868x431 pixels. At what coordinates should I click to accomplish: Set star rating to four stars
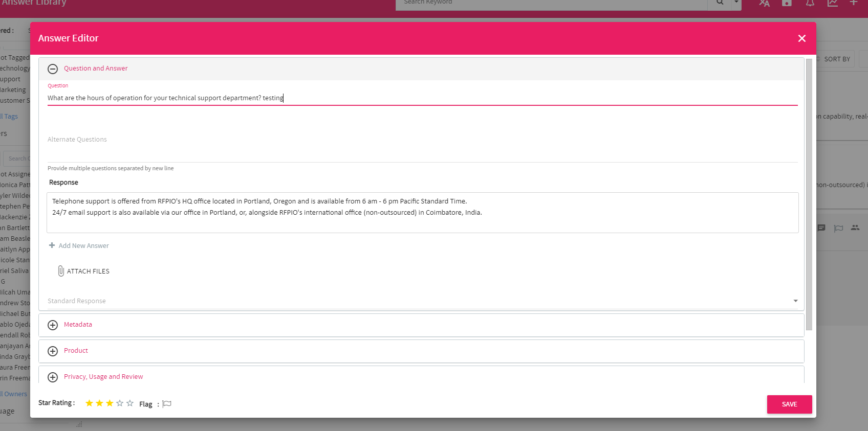click(120, 403)
